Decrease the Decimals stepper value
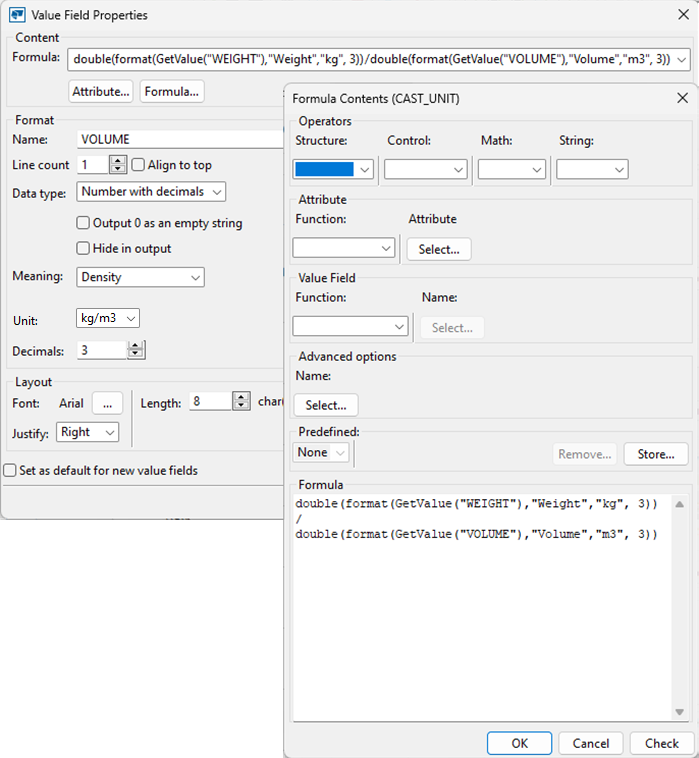Image resolution: width=699 pixels, height=758 pixels. 137,355
